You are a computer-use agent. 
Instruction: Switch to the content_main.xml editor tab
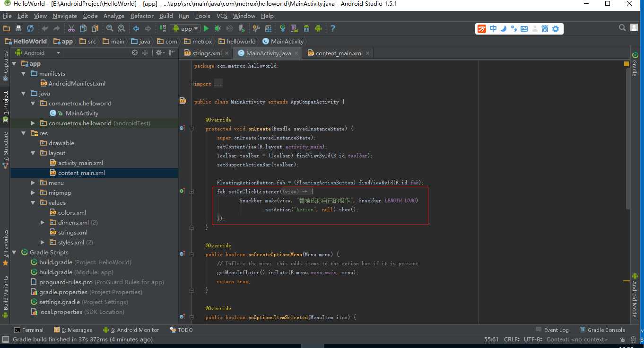point(339,53)
